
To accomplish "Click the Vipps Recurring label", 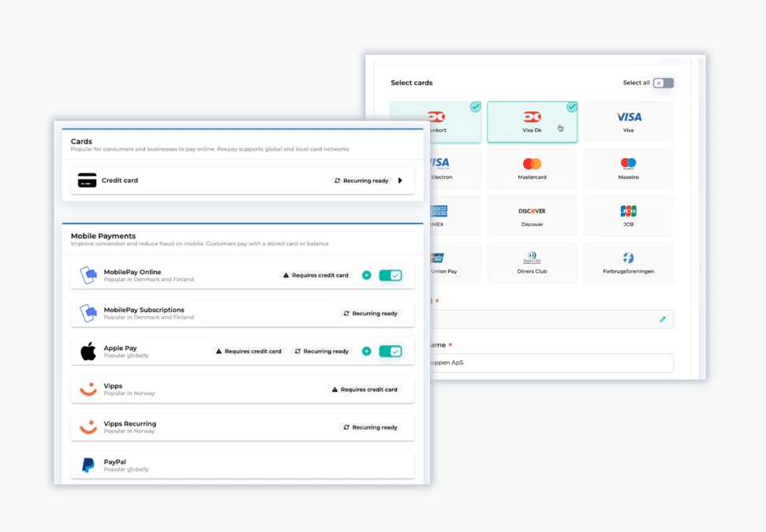I will coord(130,424).
